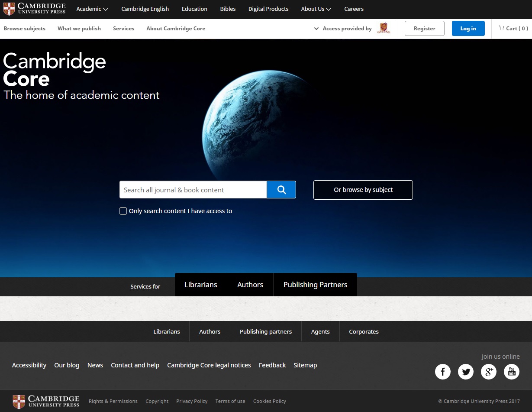
Task: Open the Cookies Policy link
Action: tap(270, 401)
